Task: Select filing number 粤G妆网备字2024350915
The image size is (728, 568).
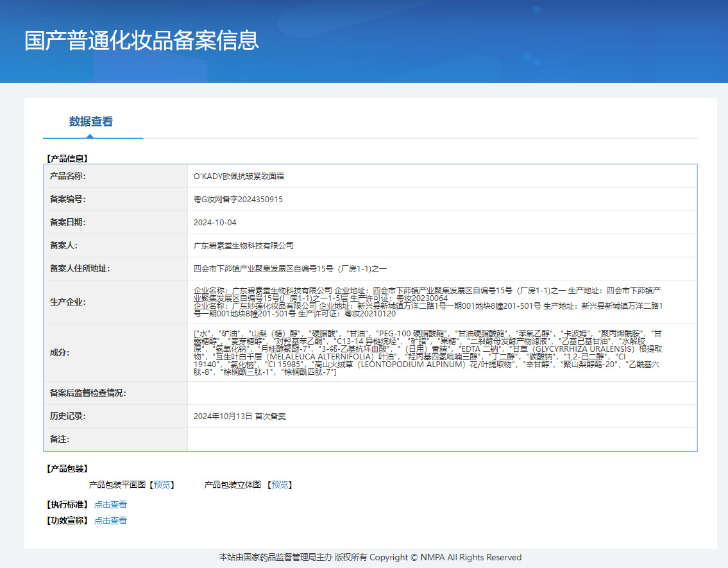Action: click(238, 199)
